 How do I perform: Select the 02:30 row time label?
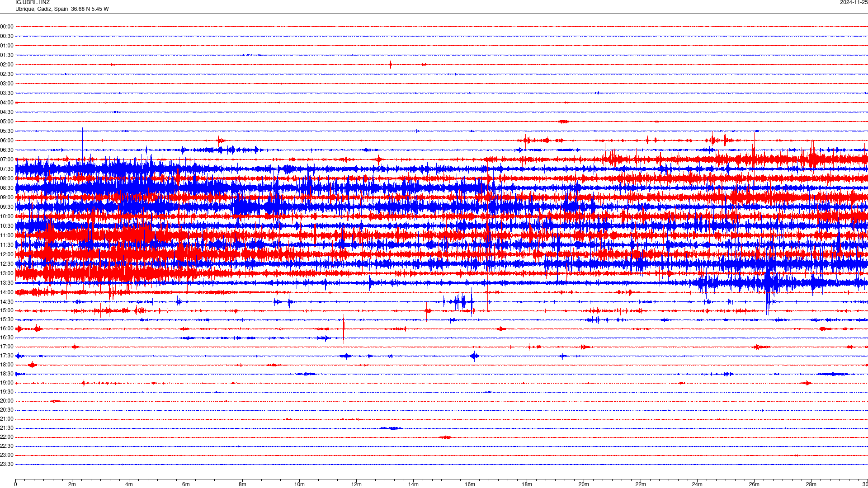click(7, 74)
